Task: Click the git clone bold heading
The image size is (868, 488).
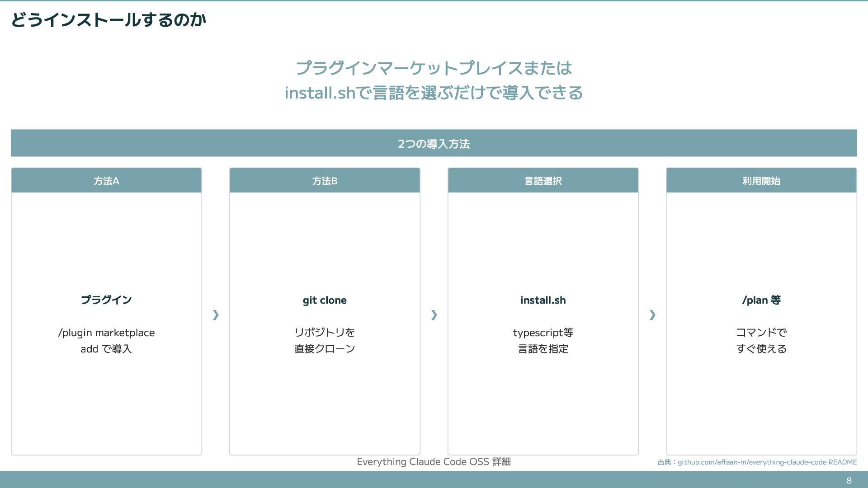Action: pos(325,300)
